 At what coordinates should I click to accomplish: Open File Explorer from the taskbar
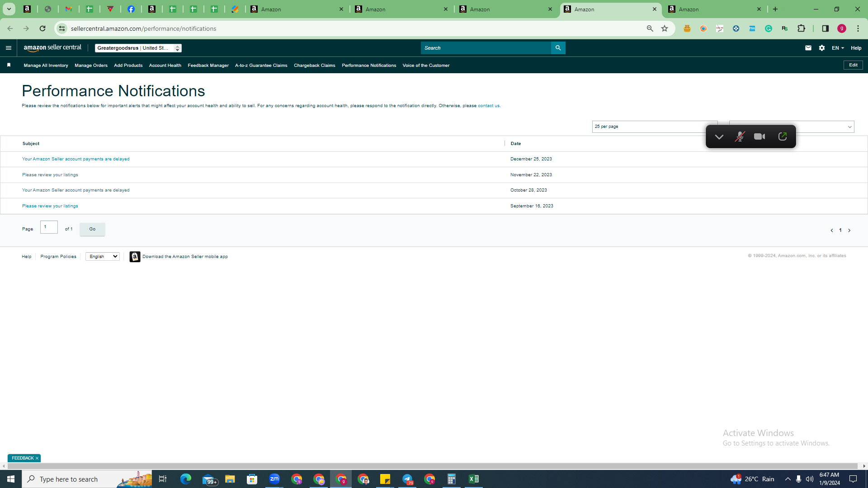click(230, 479)
